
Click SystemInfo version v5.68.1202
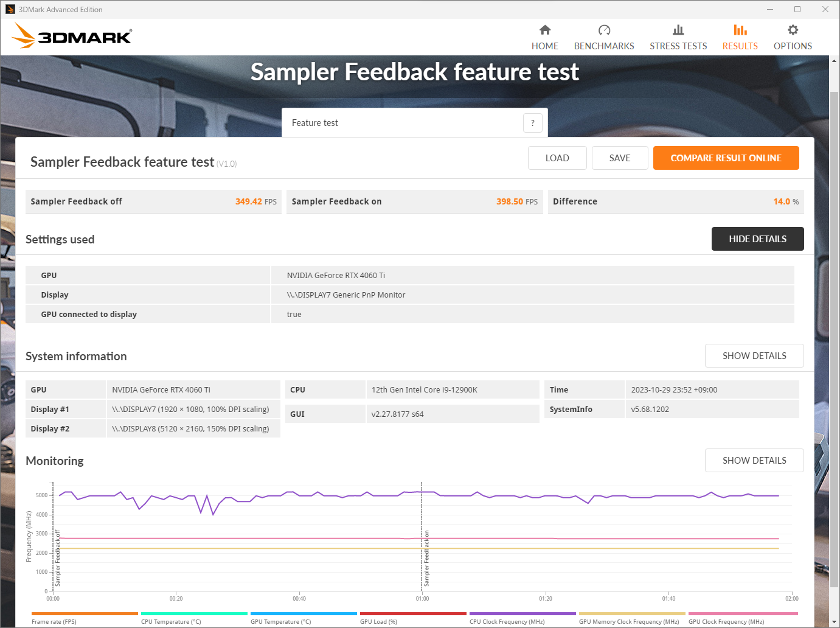pyautogui.click(x=650, y=410)
